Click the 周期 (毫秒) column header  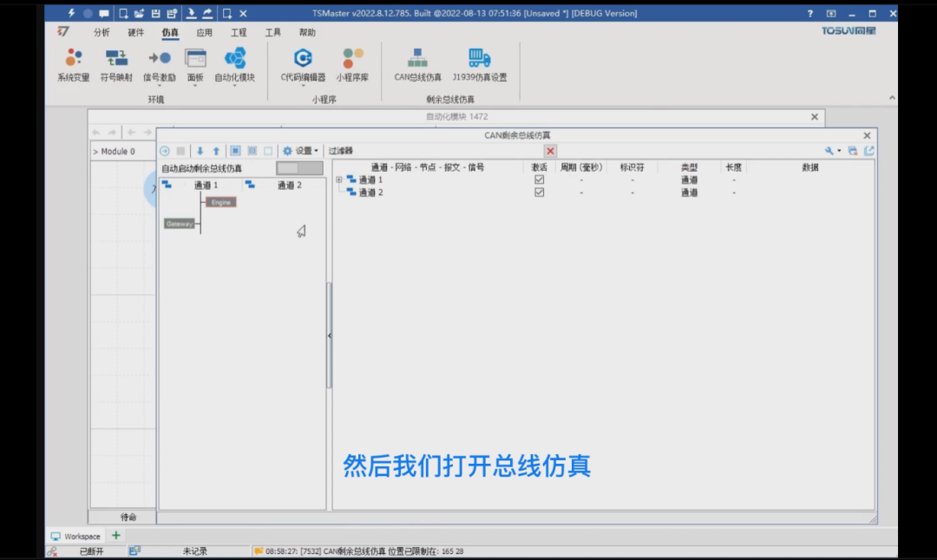tap(580, 167)
